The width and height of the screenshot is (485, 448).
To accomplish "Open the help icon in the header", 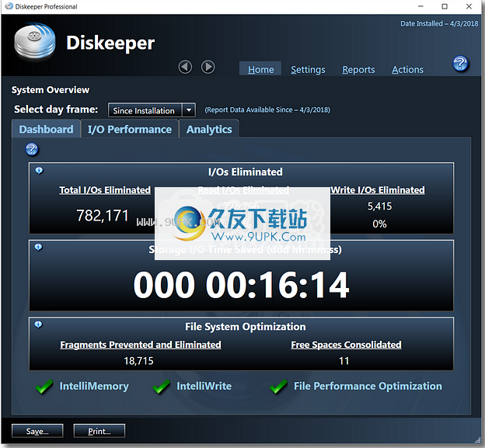I will tap(460, 64).
